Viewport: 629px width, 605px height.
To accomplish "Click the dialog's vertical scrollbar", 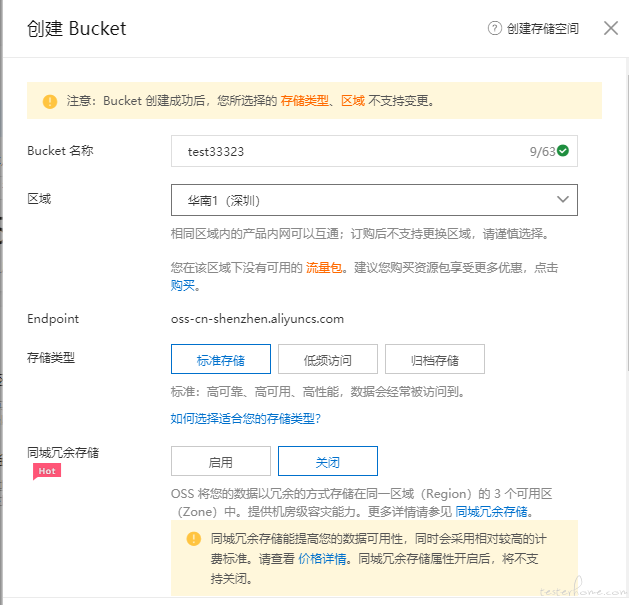I will pyautogui.click(x=627, y=221).
